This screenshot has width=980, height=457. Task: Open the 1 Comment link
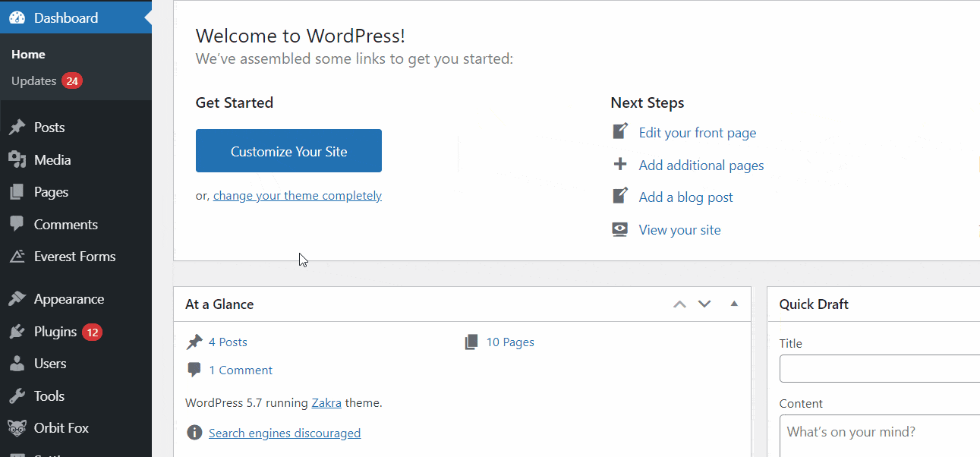241,370
